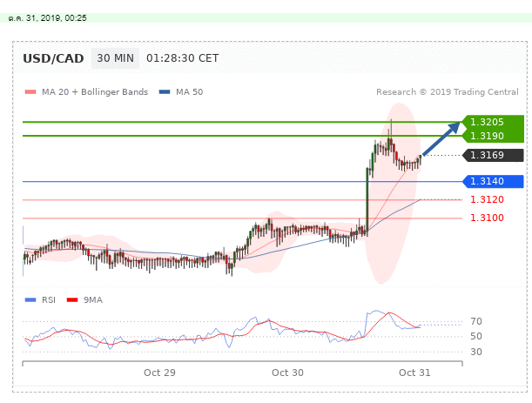Image resolution: width=532 pixels, height=403 pixels.
Task: Click the Oct 29 date axis label
Action: click(159, 373)
